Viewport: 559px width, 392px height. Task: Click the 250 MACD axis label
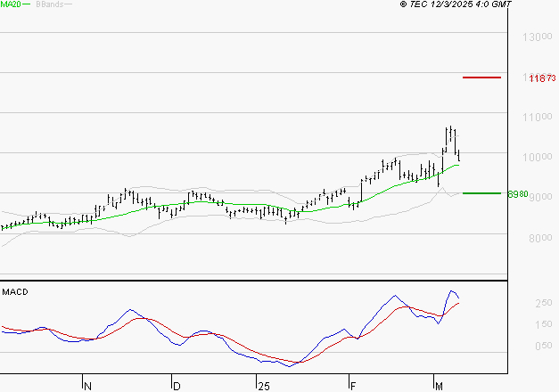pos(544,303)
